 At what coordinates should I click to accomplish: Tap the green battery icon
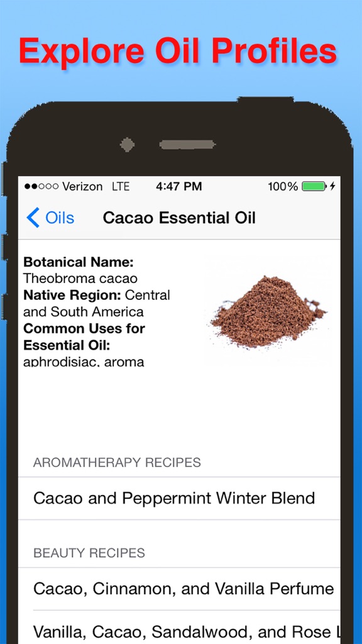(x=314, y=186)
